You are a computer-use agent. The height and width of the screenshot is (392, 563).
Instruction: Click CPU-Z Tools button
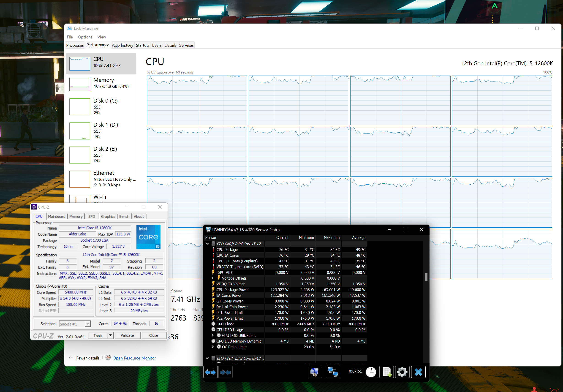click(98, 335)
